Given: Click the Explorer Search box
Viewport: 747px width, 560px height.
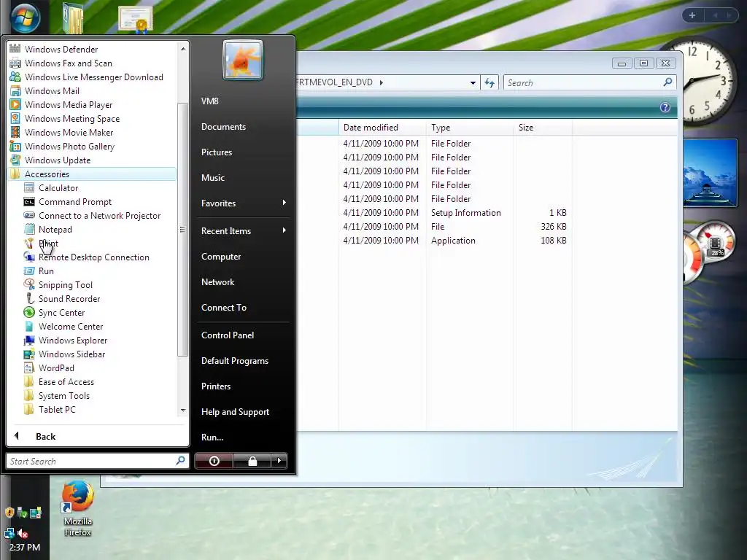Looking at the screenshot, I should click(589, 82).
